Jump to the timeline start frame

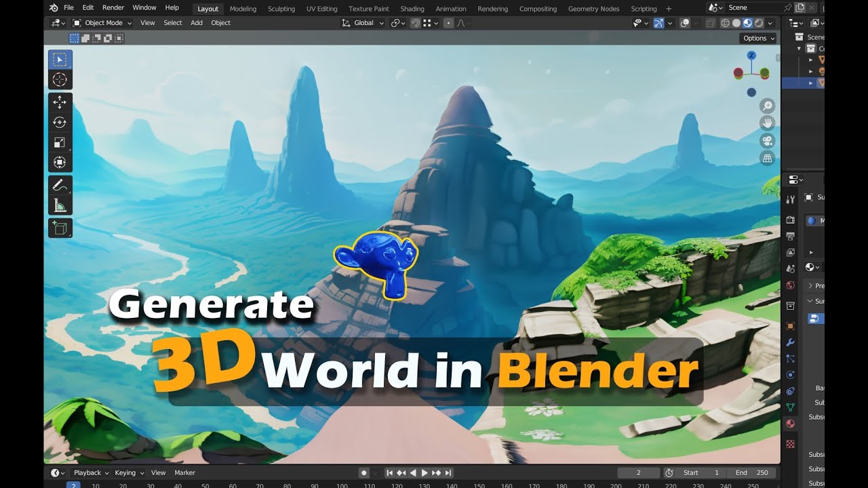point(390,472)
